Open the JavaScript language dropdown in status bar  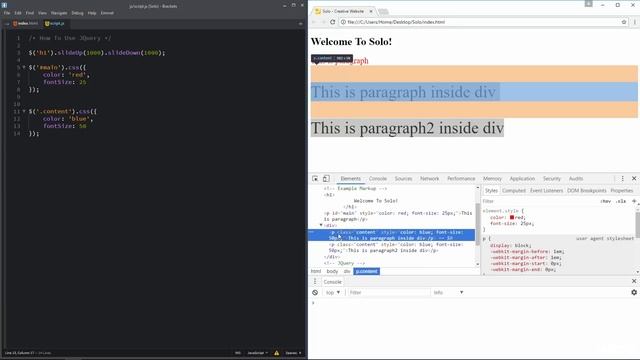pos(258,353)
